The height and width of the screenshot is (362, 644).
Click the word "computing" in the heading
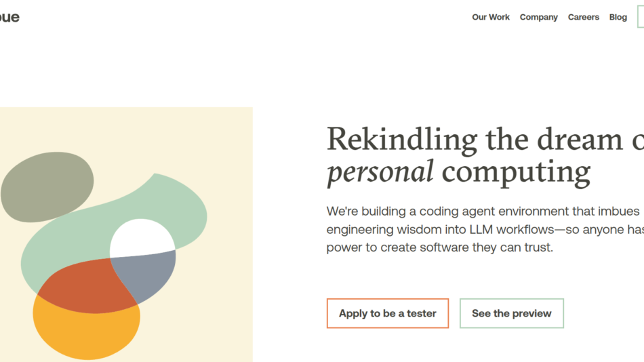coord(516,172)
